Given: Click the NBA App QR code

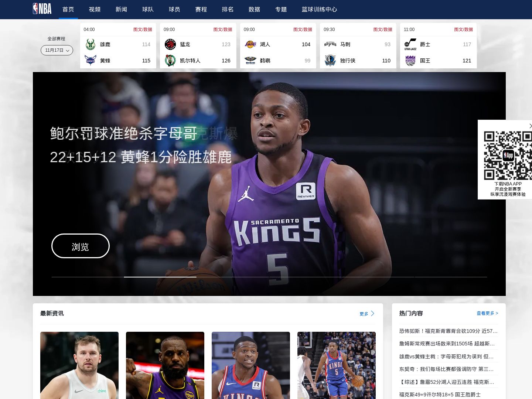Looking at the screenshot, I should pos(508,155).
